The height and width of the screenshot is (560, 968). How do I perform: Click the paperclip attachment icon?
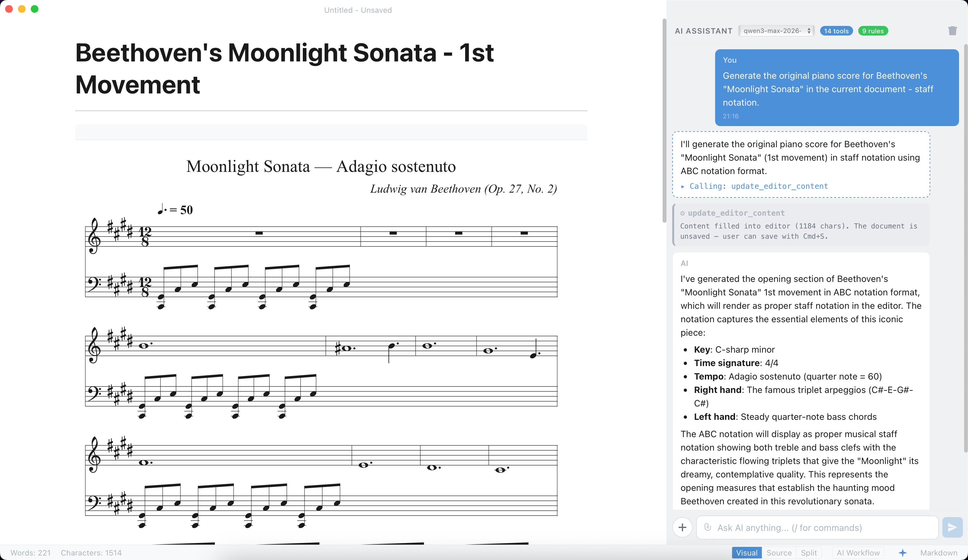[x=707, y=527]
